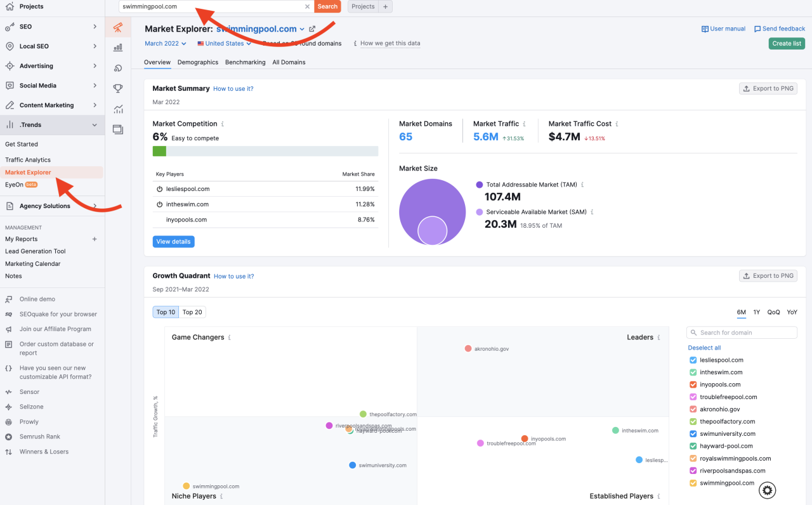
Task: Uncheck troublefreepool.com checkbox
Action: click(x=693, y=397)
